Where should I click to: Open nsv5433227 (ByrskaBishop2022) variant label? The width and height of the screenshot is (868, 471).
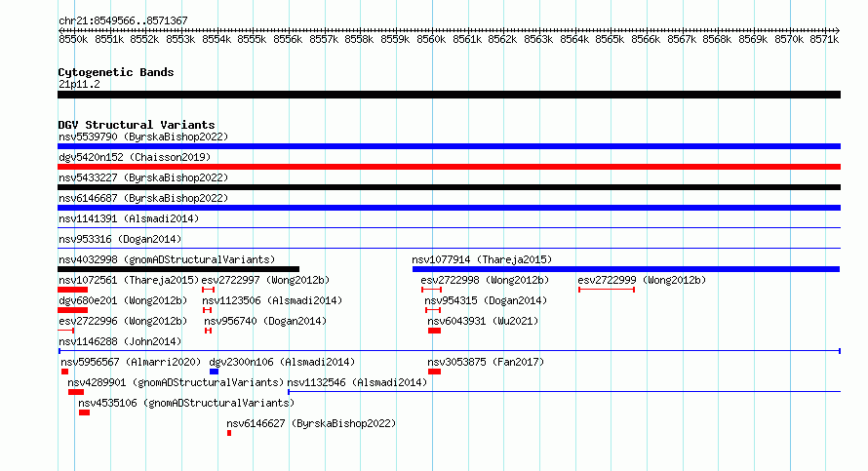tap(143, 177)
